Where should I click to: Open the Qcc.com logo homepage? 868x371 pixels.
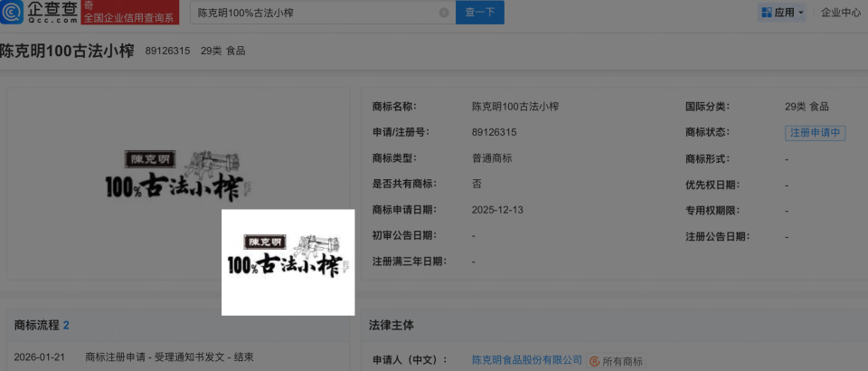(x=39, y=12)
